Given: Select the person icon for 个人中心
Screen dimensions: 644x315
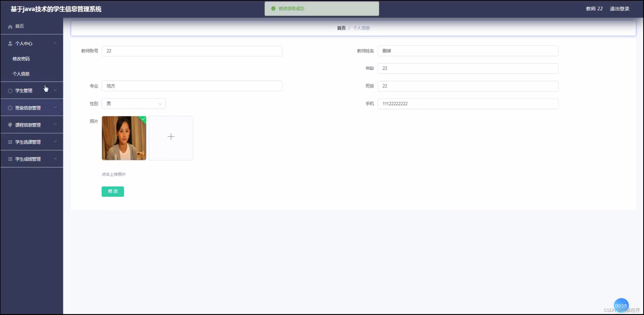Looking at the screenshot, I should [x=10, y=43].
